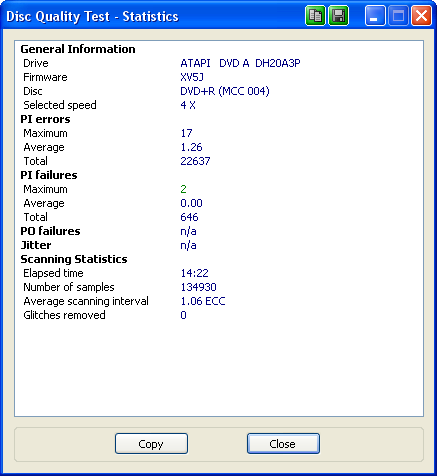This screenshot has width=437, height=476.
Task: Select the General Information heading
Action: coord(78,49)
